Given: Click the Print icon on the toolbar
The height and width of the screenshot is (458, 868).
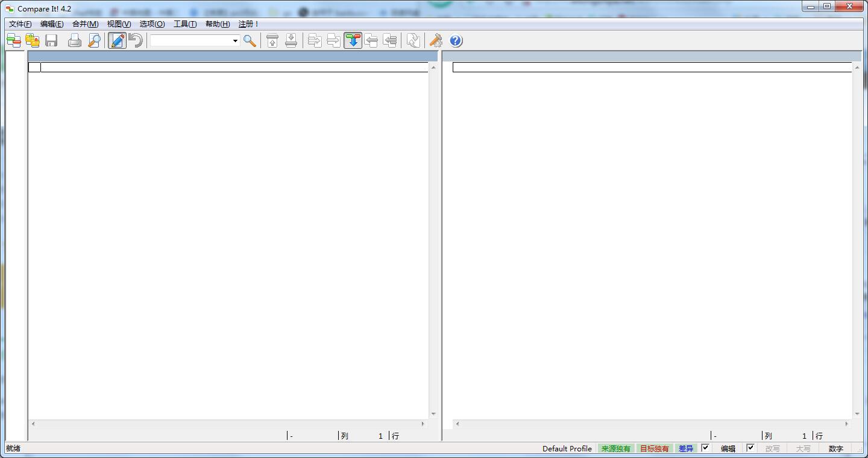Looking at the screenshot, I should point(75,40).
